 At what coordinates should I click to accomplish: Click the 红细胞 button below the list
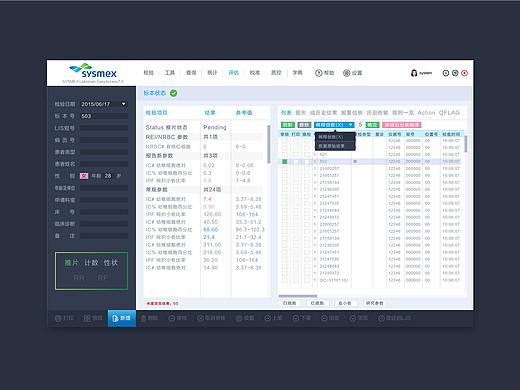click(x=317, y=303)
